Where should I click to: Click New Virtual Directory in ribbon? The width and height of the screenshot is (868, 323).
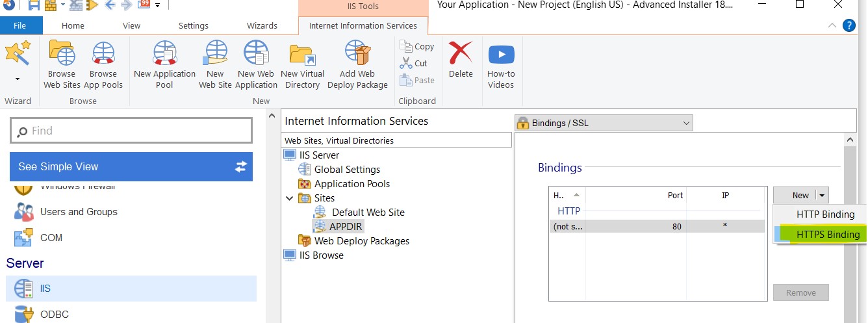coord(302,55)
